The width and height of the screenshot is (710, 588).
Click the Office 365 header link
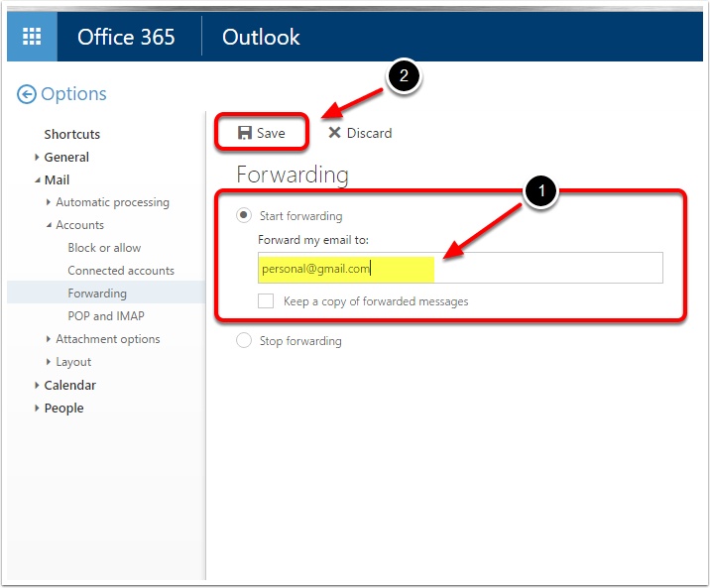126,37
